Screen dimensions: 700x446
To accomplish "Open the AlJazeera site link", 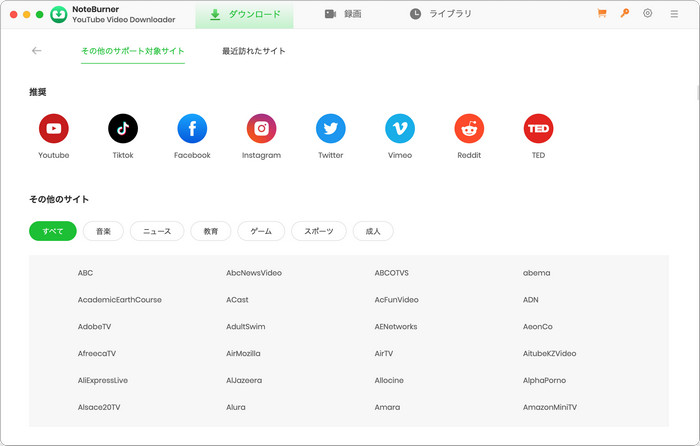I will (x=244, y=380).
